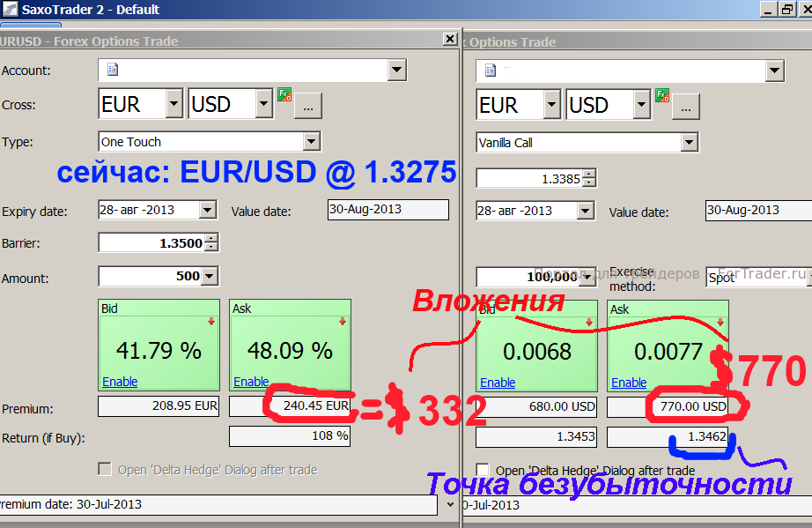Click the red arrow on the 48.09 % Ask tile
The height and width of the screenshot is (528, 812).
click(x=342, y=322)
